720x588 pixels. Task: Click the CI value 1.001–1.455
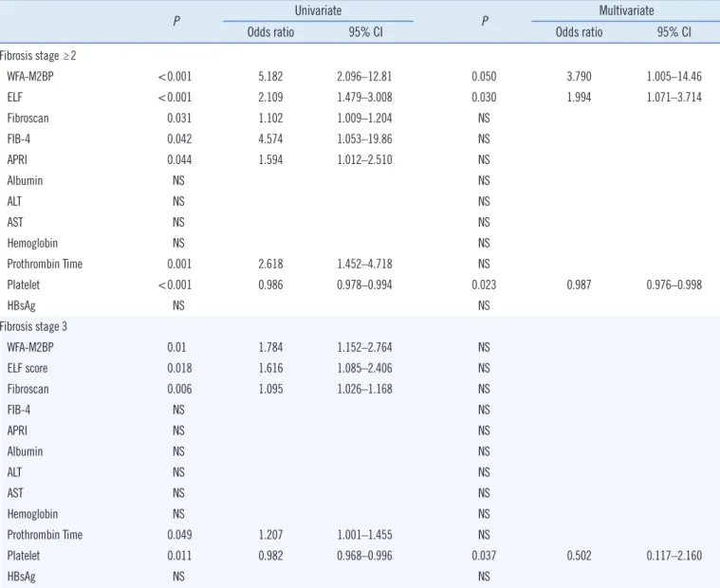click(x=364, y=535)
